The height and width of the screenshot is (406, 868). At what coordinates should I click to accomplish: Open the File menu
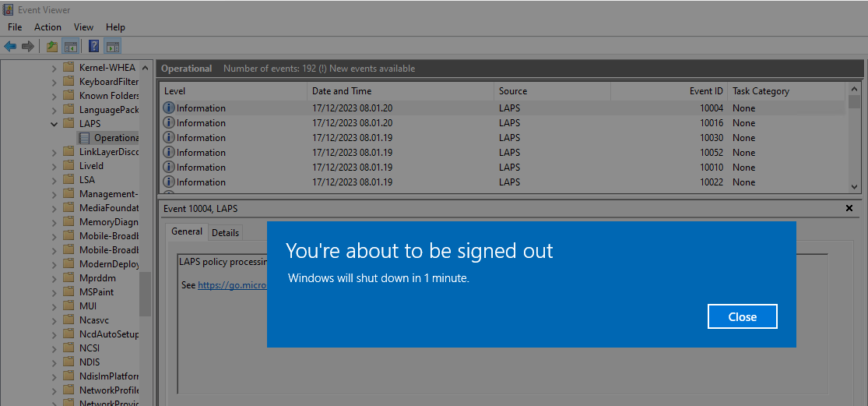(x=15, y=26)
